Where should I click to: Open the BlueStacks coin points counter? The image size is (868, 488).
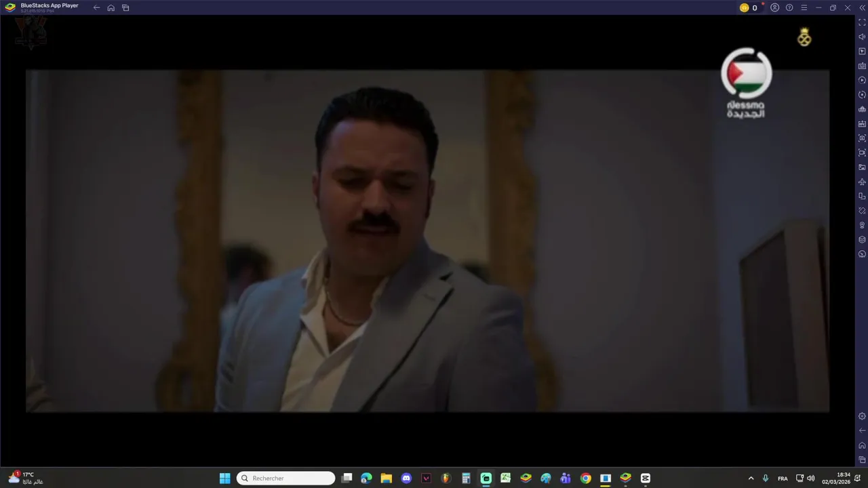click(x=749, y=7)
